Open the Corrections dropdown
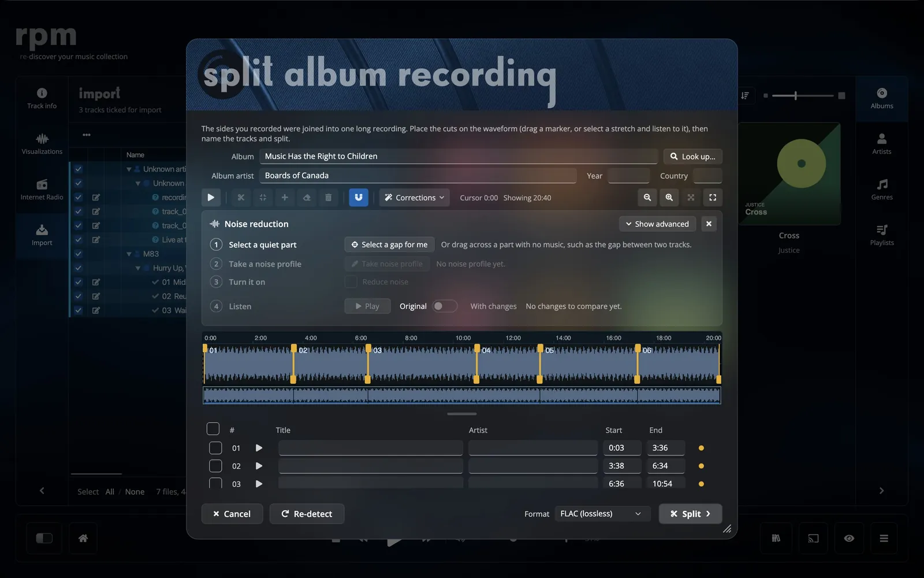 click(415, 197)
